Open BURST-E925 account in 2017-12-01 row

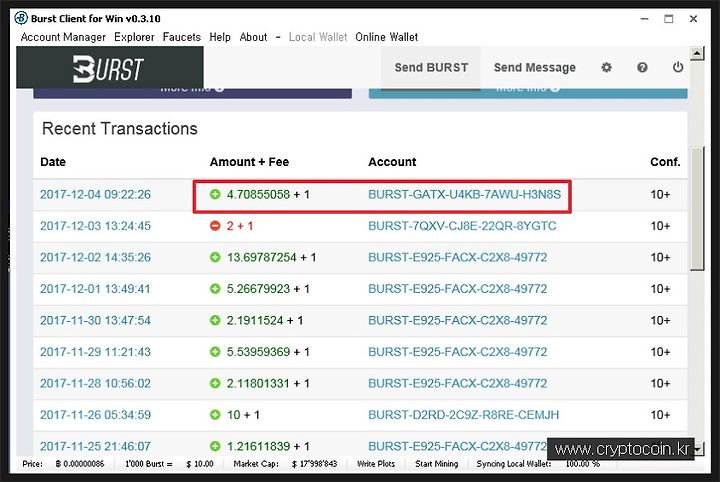pos(457,289)
